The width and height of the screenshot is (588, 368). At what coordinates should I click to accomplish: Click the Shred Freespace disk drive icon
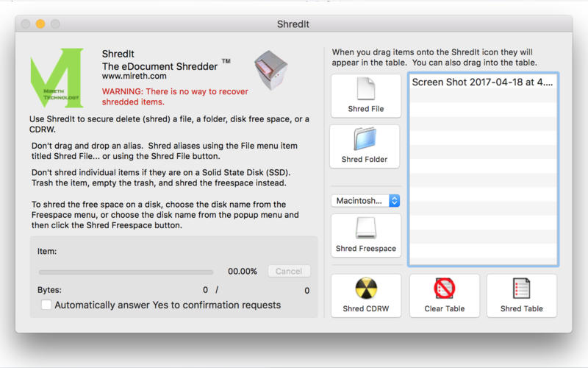point(365,228)
